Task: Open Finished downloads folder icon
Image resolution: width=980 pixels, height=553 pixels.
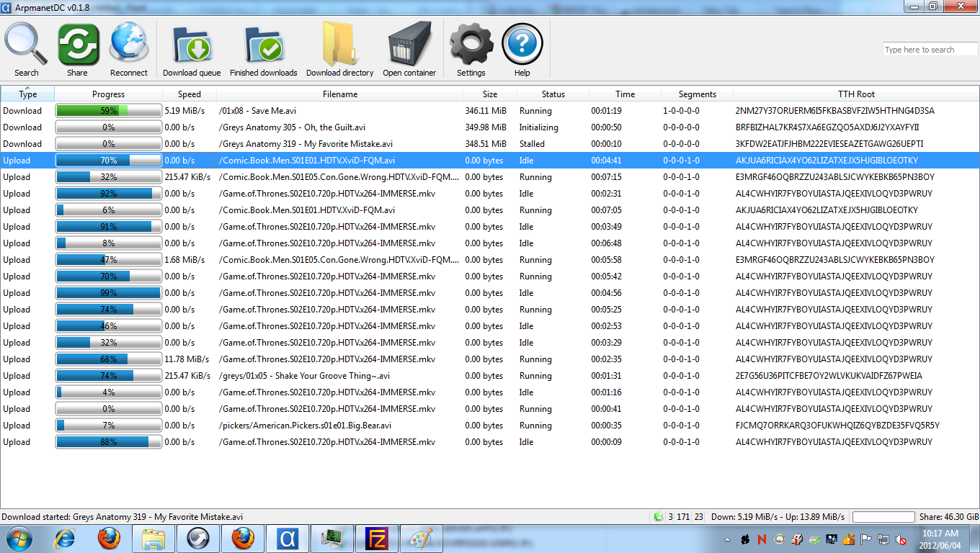Action: (x=264, y=49)
